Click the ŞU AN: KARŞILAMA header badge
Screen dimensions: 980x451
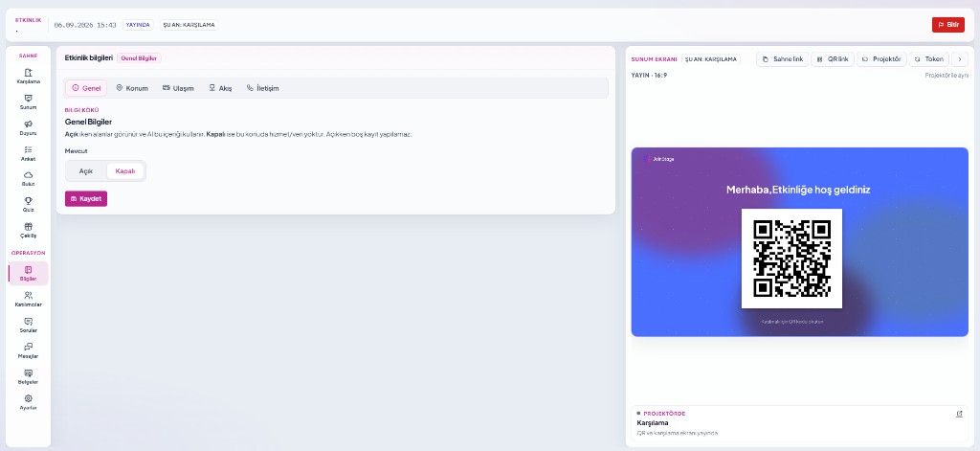(x=189, y=25)
